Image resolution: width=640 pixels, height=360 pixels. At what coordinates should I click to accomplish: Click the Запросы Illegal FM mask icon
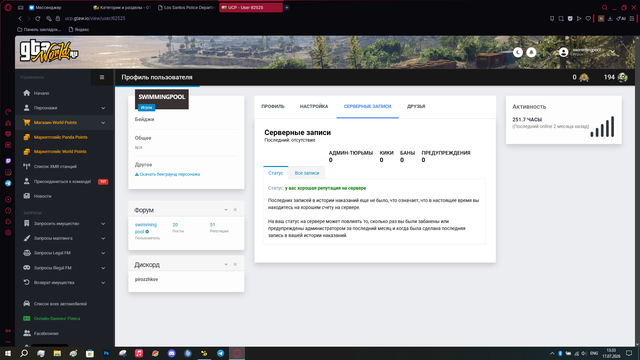pyautogui.click(x=27, y=268)
